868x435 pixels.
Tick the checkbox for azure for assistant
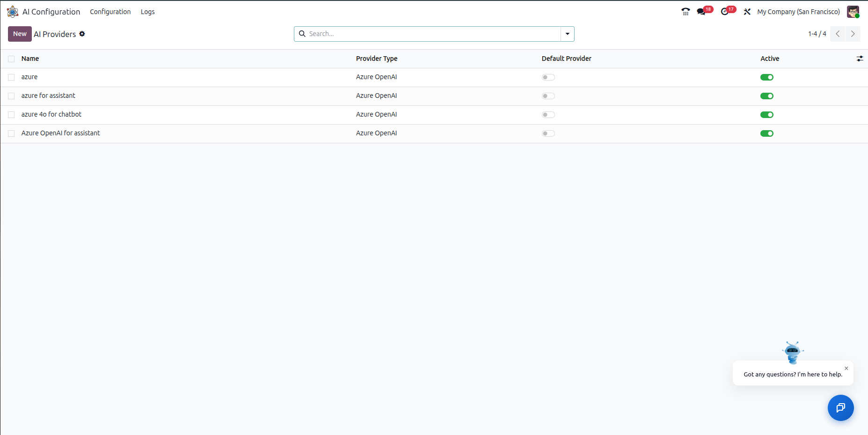point(11,96)
